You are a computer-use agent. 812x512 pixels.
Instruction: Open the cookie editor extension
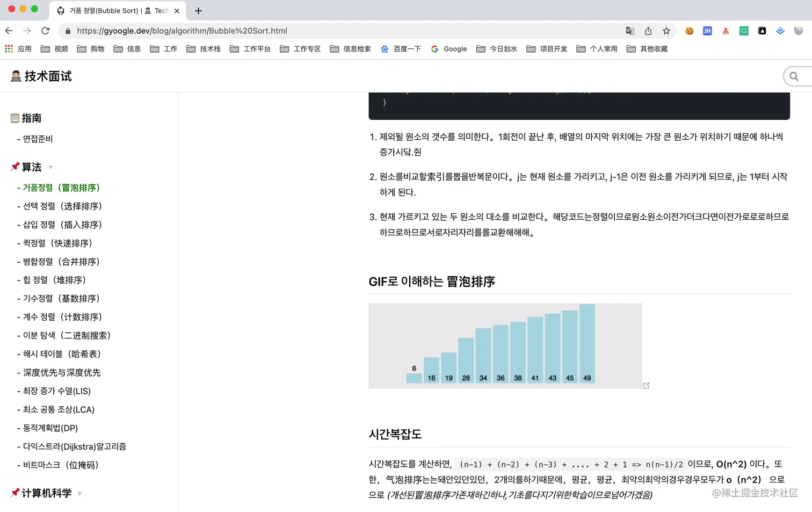point(689,31)
